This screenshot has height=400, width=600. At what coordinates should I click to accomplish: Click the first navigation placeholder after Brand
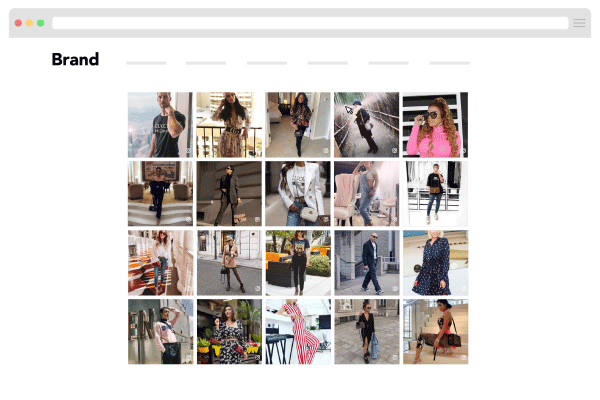tap(146, 63)
